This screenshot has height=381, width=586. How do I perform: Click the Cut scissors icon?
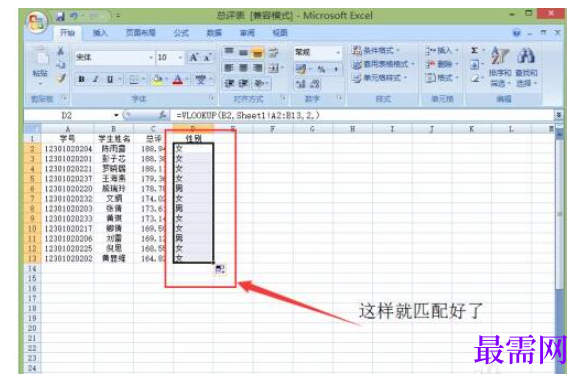(61, 51)
